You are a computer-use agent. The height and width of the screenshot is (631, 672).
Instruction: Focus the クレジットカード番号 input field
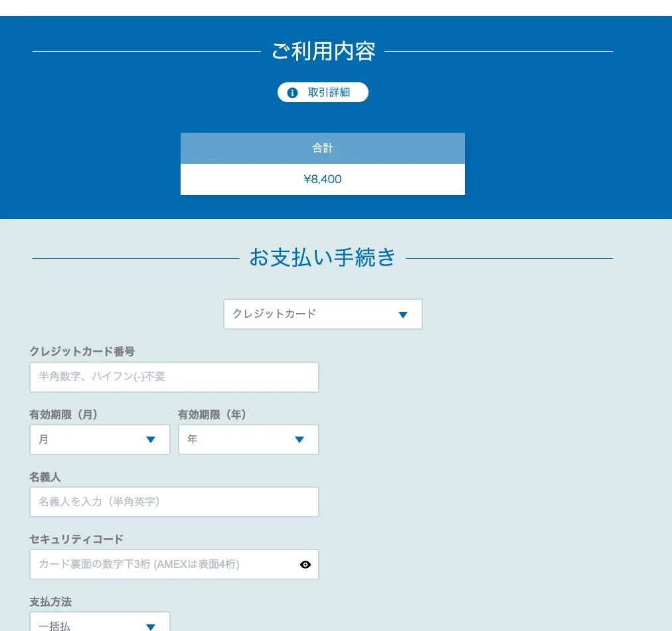[x=174, y=377]
